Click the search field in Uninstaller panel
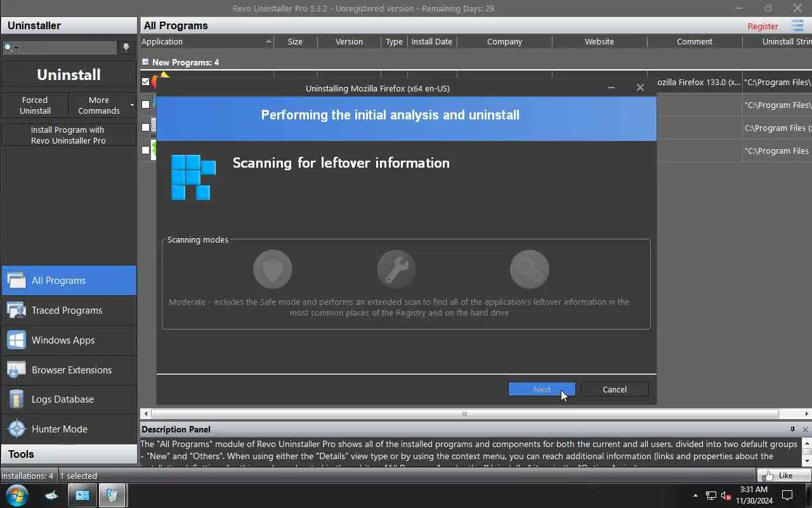This screenshot has height=508, width=812. click(x=69, y=48)
